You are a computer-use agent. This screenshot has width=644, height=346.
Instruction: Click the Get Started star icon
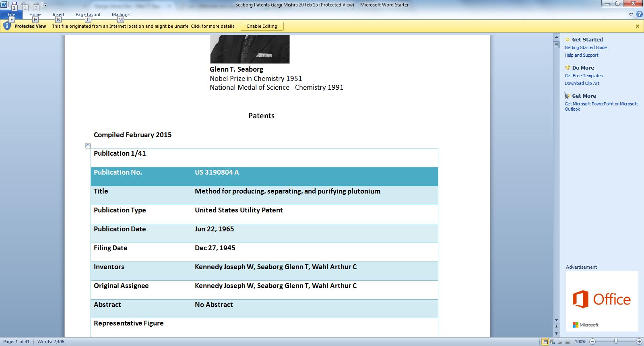point(568,39)
